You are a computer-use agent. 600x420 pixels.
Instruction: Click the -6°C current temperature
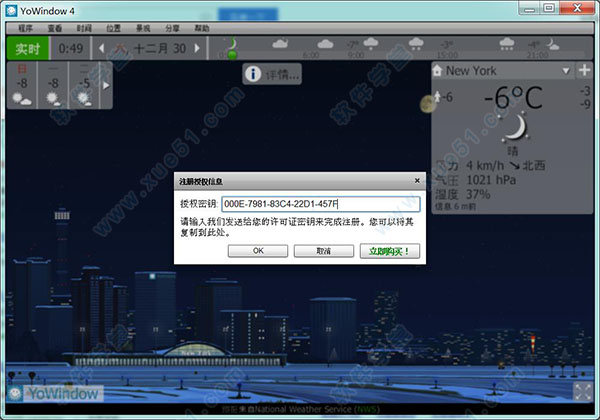pos(513,98)
